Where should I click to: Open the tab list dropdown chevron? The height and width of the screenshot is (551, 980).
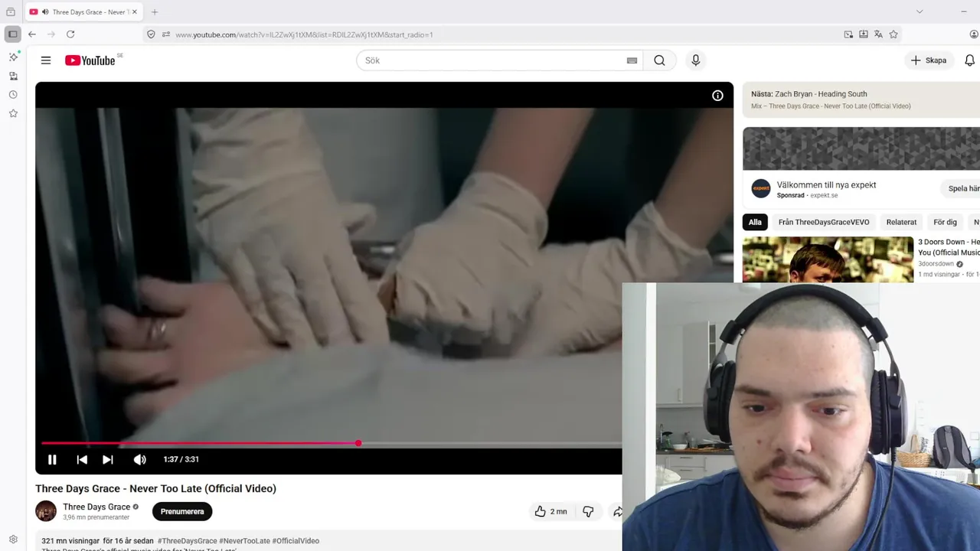coord(920,11)
